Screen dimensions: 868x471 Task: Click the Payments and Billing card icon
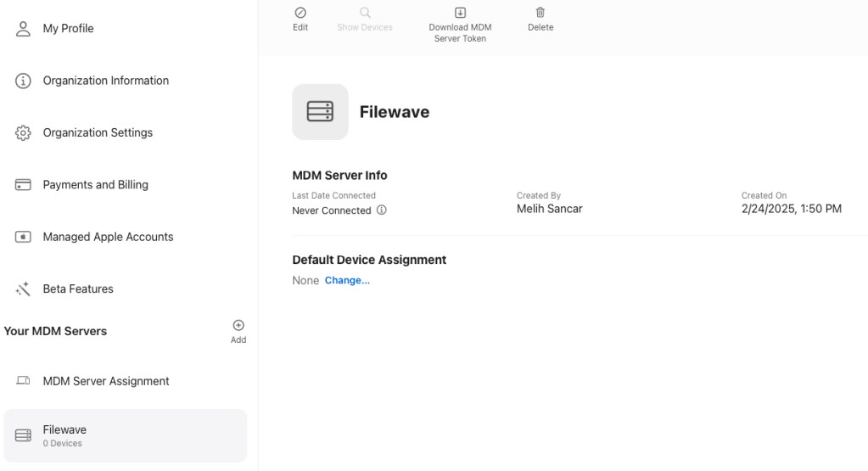pos(23,185)
